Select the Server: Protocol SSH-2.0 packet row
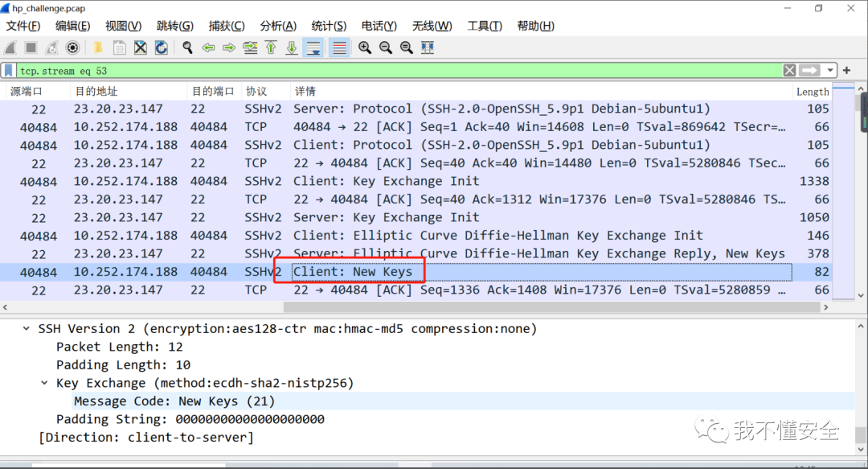Screen dimensions: 868x469 416,109
